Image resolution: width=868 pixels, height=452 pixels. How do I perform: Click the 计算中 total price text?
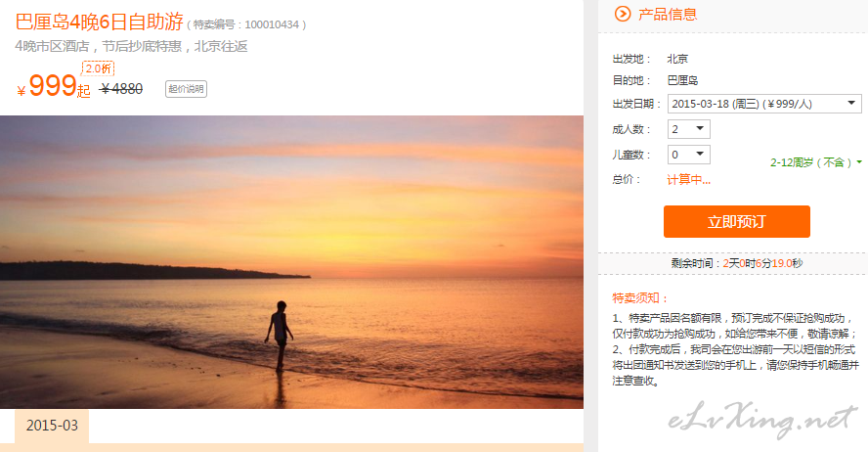[689, 179]
